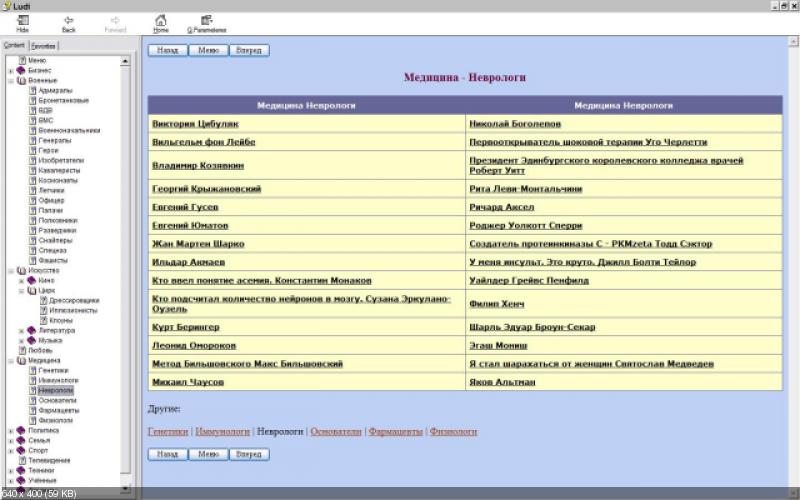The image size is (800, 500).
Task: Open the Parameters toolbar icon
Action: click(206, 20)
